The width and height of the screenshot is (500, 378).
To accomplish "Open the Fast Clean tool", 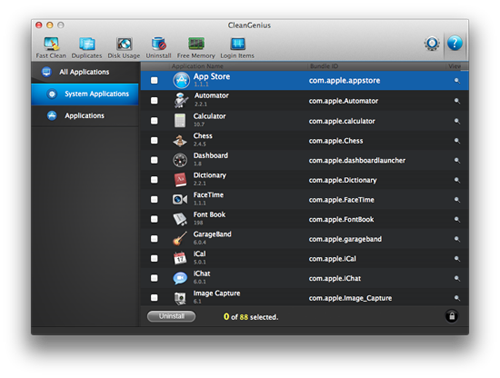I will point(51,47).
